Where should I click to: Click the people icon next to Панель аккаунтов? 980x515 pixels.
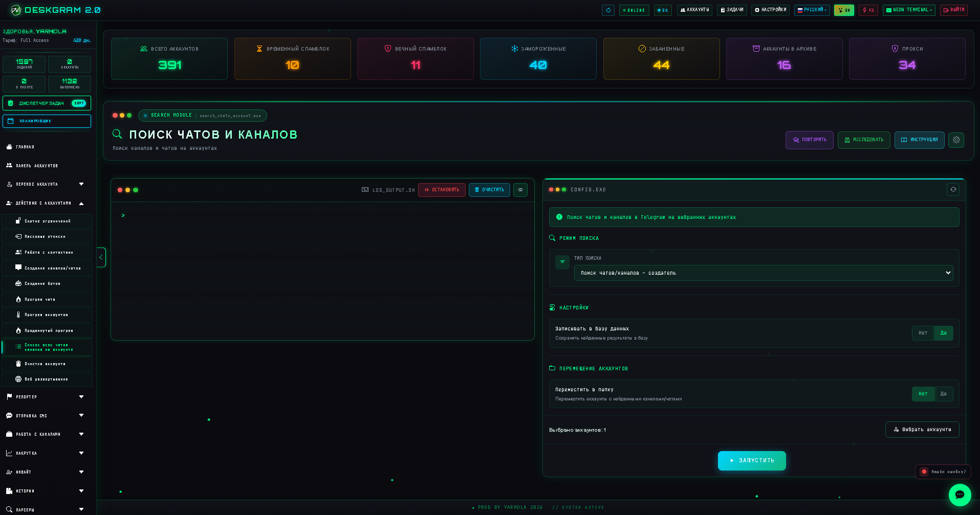coord(9,166)
